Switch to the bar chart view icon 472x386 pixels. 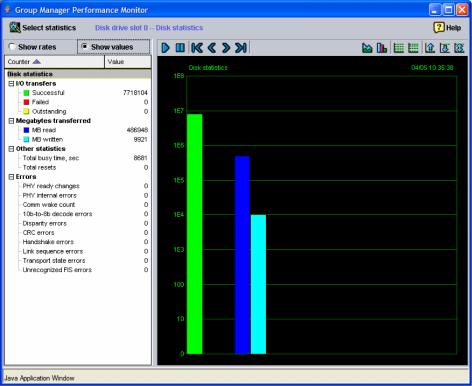point(382,48)
